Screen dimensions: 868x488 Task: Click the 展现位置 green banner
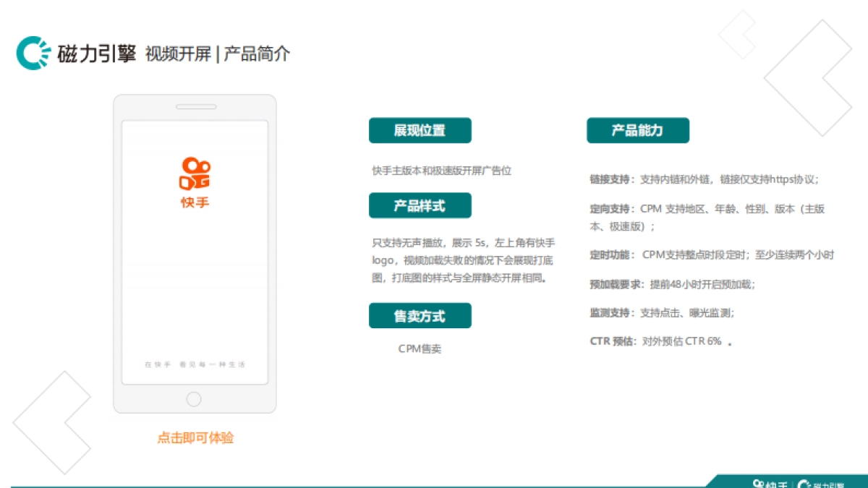[420, 130]
